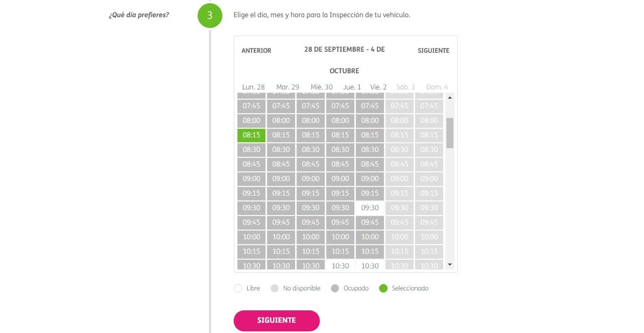Click the gray Ocupado legend circle

[x=335, y=288]
